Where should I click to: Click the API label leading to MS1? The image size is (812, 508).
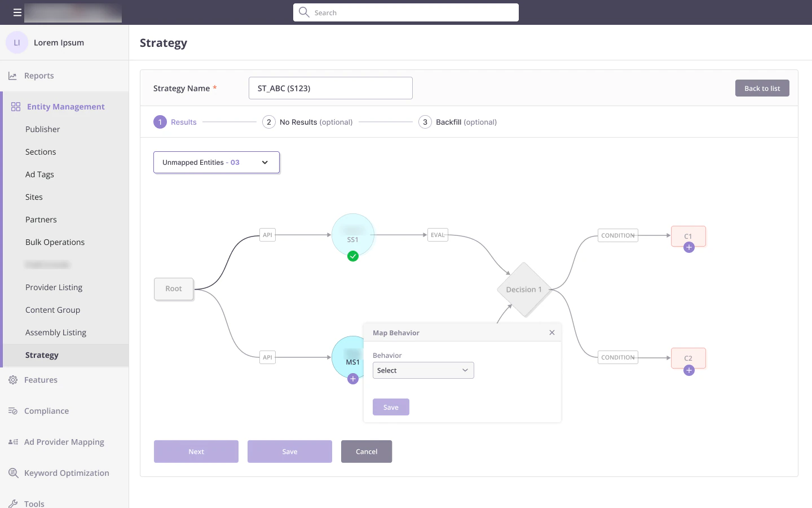pos(268,357)
